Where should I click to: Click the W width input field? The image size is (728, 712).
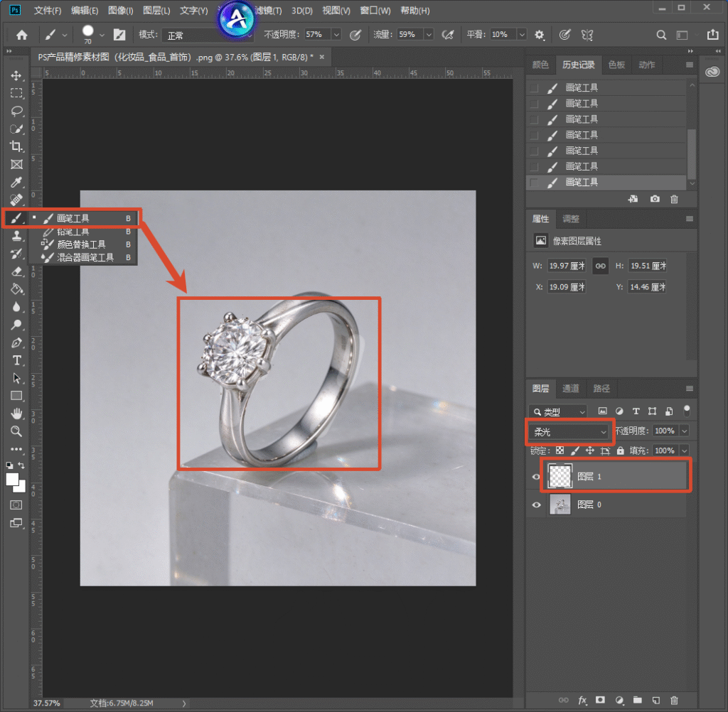click(x=567, y=266)
